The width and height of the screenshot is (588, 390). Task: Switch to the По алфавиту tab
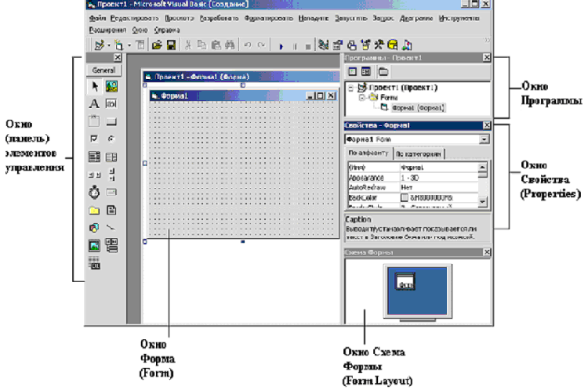click(x=368, y=153)
